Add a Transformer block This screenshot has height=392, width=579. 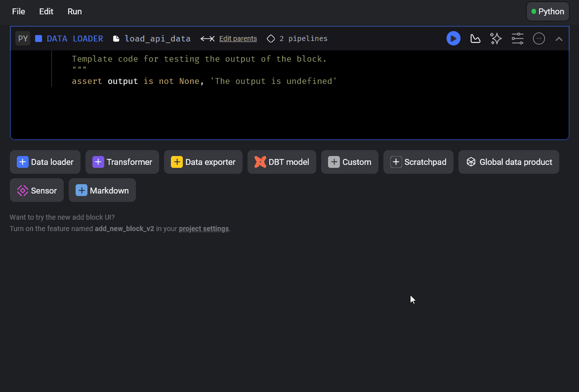122,162
